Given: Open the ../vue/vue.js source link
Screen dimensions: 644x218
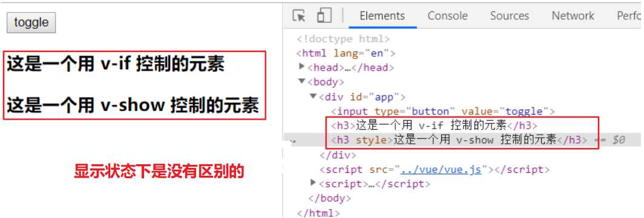Looking at the screenshot, I should tap(441, 169).
